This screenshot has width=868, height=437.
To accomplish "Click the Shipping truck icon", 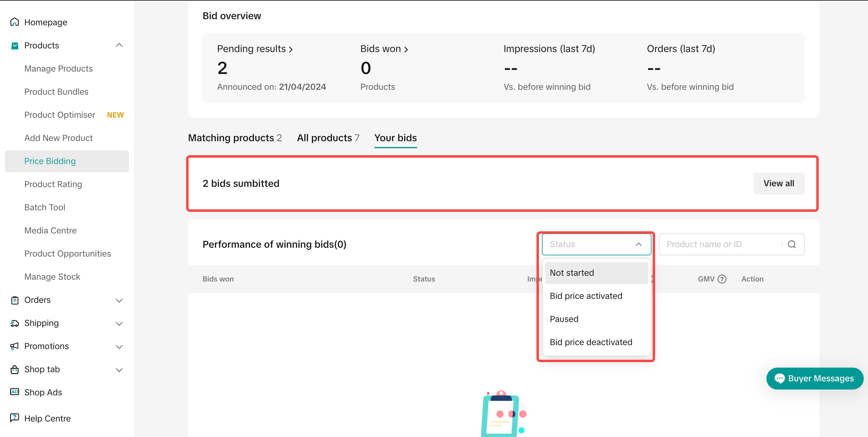I will click(x=15, y=323).
